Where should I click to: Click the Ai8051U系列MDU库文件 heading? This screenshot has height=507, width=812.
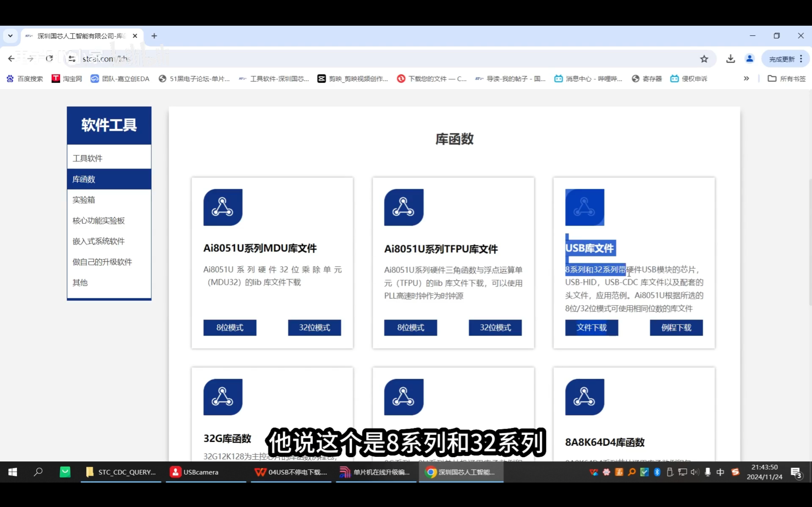pyautogui.click(x=260, y=249)
